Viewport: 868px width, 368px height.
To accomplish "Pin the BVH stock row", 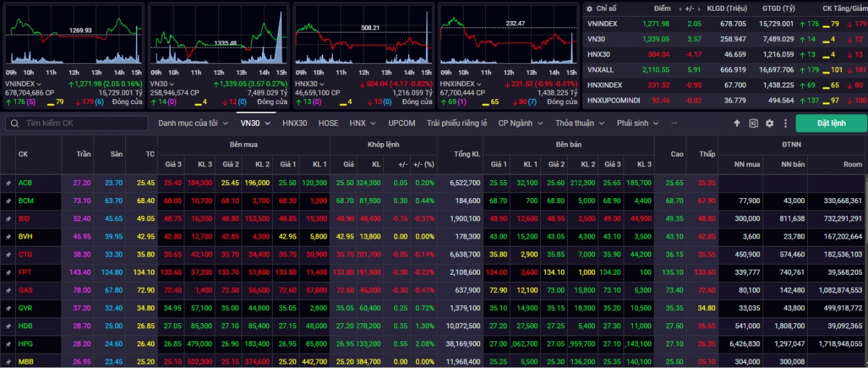I will [x=8, y=236].
